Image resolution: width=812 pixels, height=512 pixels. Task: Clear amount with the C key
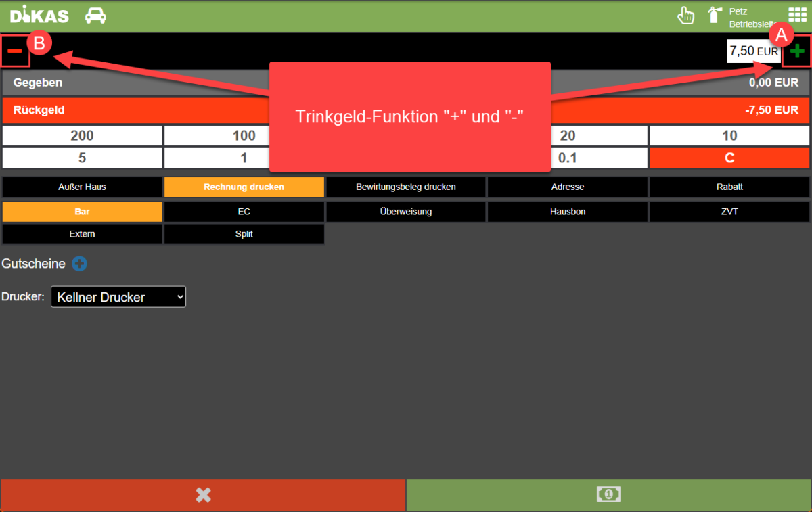click(729, 158)
